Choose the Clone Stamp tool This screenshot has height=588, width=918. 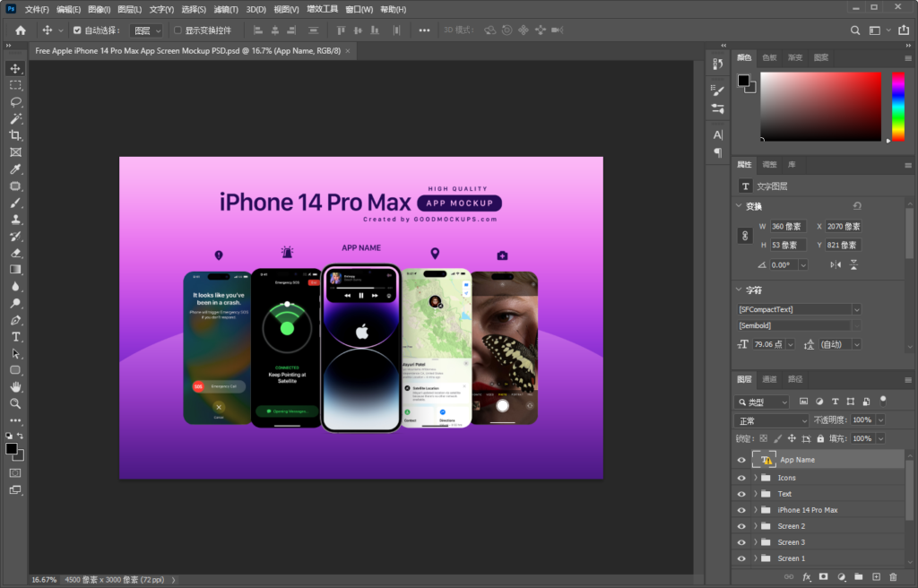[x=15, y=220]
